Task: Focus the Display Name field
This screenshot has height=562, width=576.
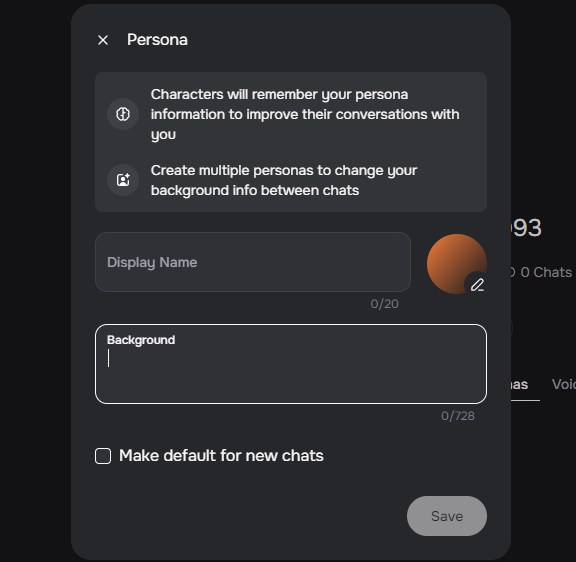Action: (x=253, y=262)
